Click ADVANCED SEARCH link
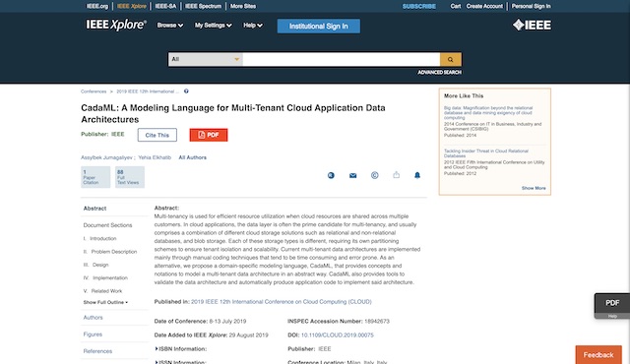Image resolution: width=630 pixels, height=364 pixels. click(x=439, y=72)
